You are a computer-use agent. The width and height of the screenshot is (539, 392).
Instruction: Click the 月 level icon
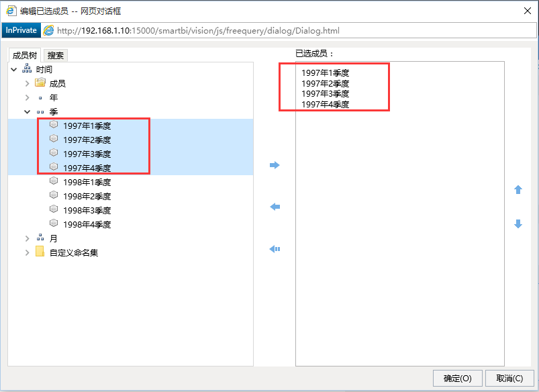coord(40,238)
